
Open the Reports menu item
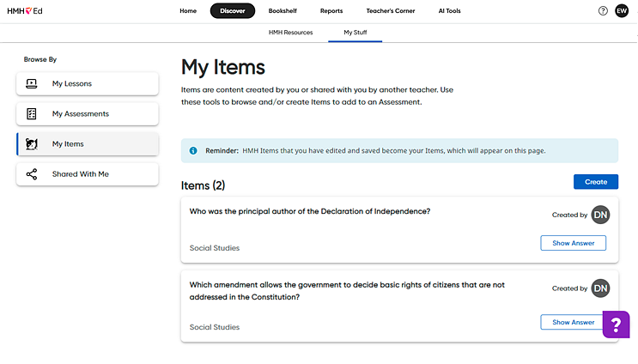click(x=331, y=11)
